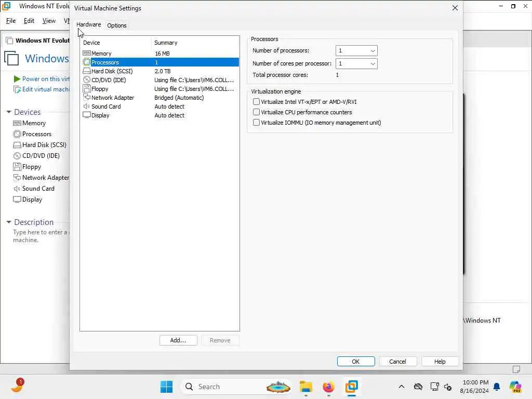
Task: Click the Summary column header
Action: [195, 43]
